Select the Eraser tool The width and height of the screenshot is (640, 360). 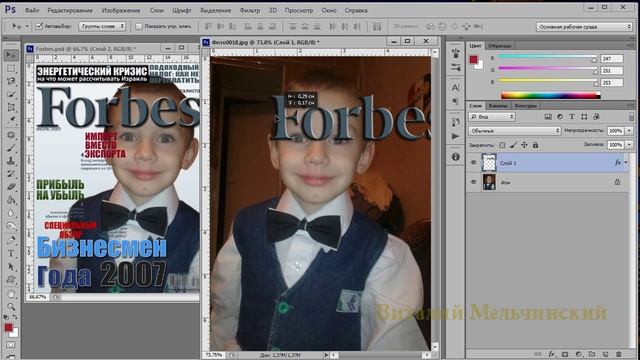[x=11, y=187]
